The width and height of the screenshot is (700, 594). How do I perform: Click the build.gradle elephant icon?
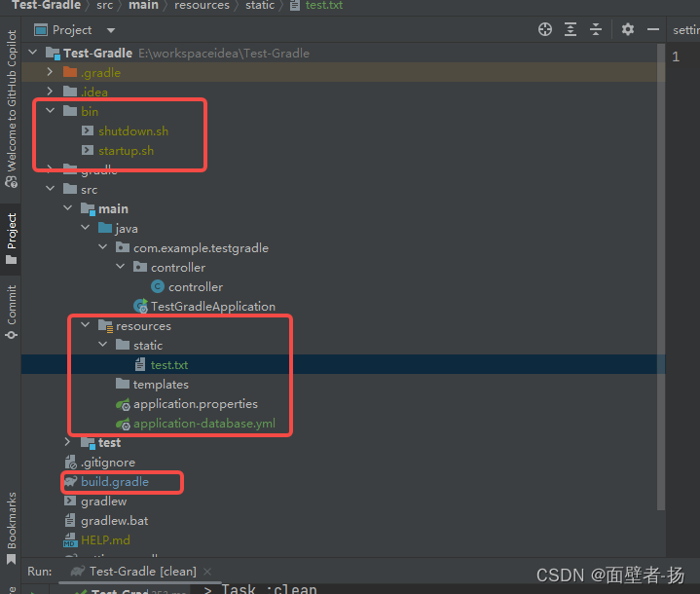pyautogui.click(x=70, y=481)
